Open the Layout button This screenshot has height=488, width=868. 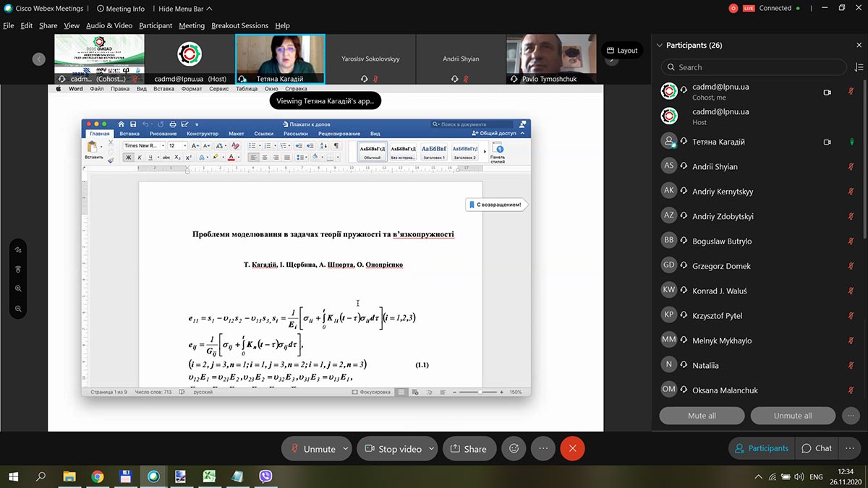622,51
